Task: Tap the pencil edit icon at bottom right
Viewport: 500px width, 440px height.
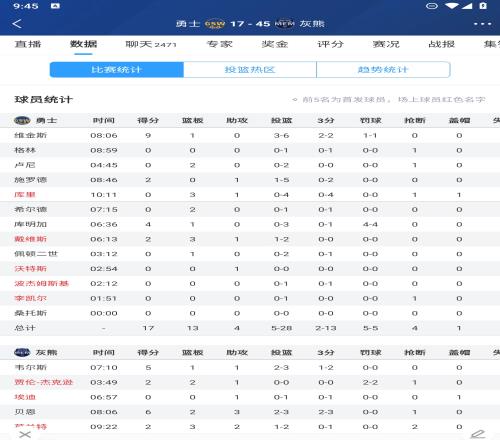Action: (478, 434)
